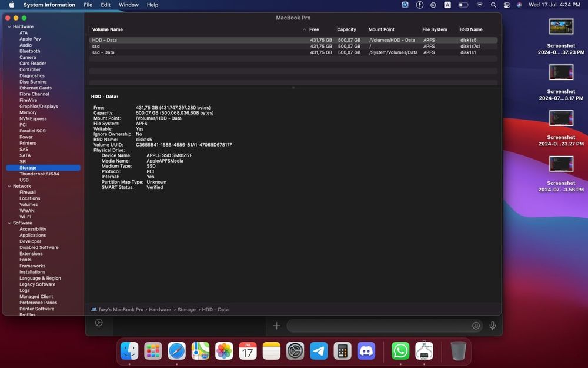Image resolution: width=588 pixels, height=368 pixels.
Task: Sort by the BSD Name column header
Action: pyautogui.click(x=471, y=29)
